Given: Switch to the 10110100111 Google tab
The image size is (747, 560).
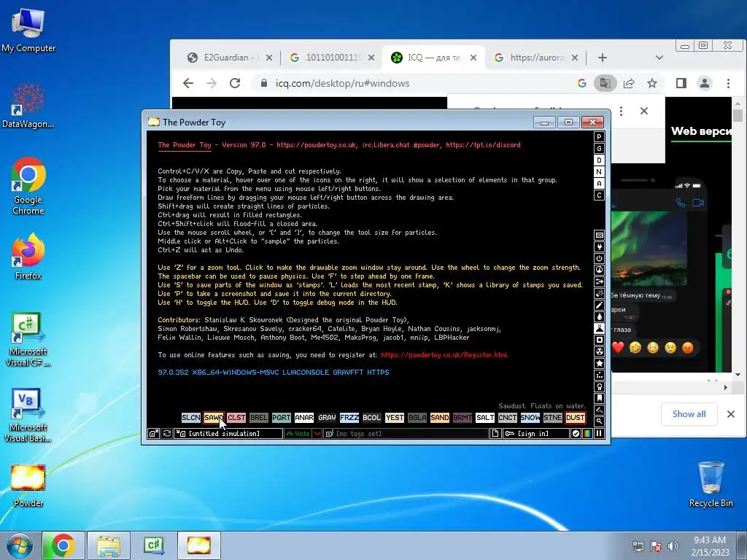Looking at the screenshot, I should (x=332, y=58).
